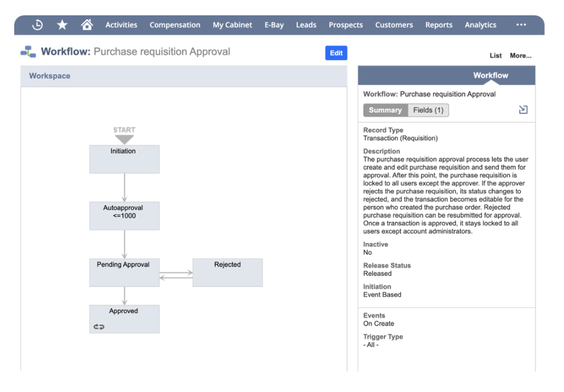This screenshot has width=564, height=392.
Task: Open the Activities menu
Action: (x=121, y=25)
